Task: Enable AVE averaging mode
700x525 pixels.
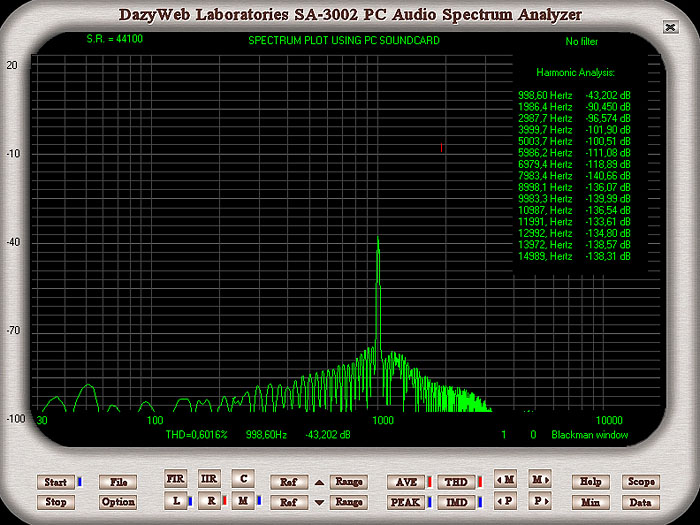Action: 405,482
